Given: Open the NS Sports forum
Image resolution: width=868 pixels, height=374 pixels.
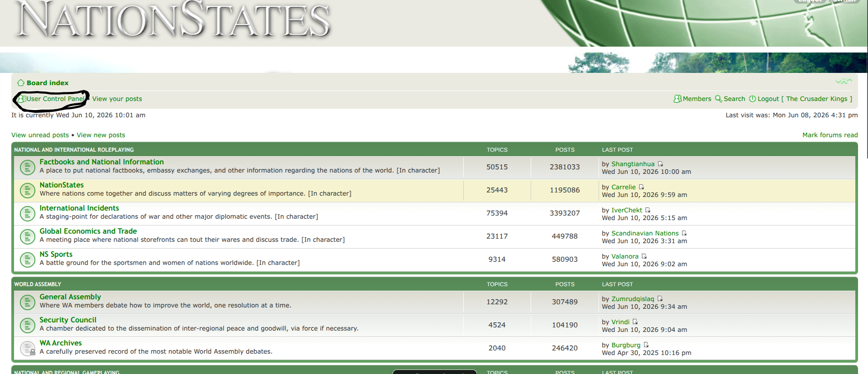Looking at the screenshot, I should tap(56, 254).
